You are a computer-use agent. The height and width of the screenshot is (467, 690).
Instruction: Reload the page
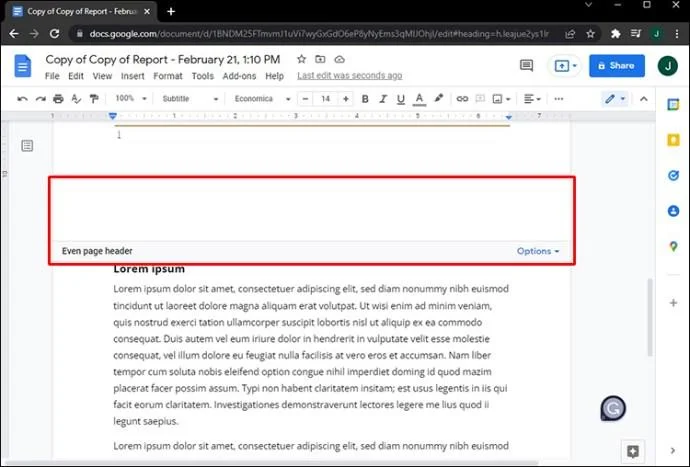[x=55, y=34]
